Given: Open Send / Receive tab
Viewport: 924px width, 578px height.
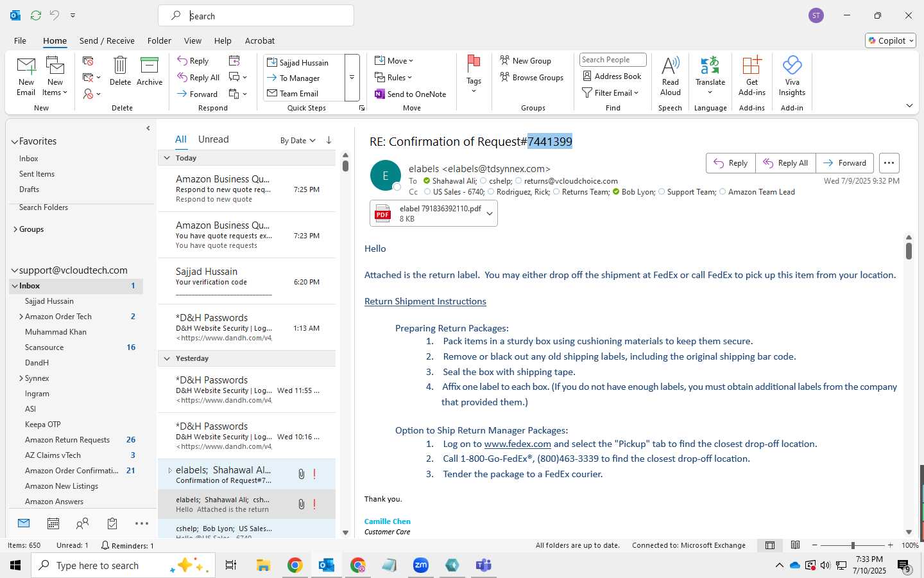Looking at the screenshot, I should (107, 40).
